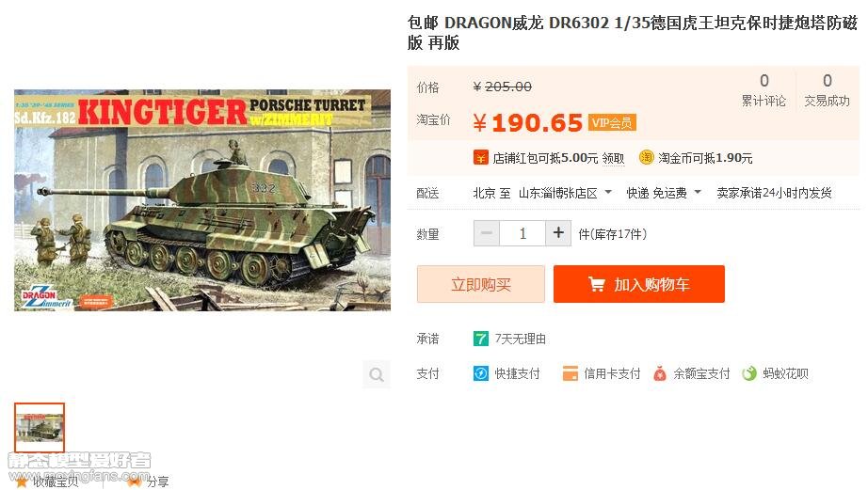The width and height of the screenshot is (868, 490).
Task: Click the 领取 coupon claim link
Action: click(x=613, y=159)
